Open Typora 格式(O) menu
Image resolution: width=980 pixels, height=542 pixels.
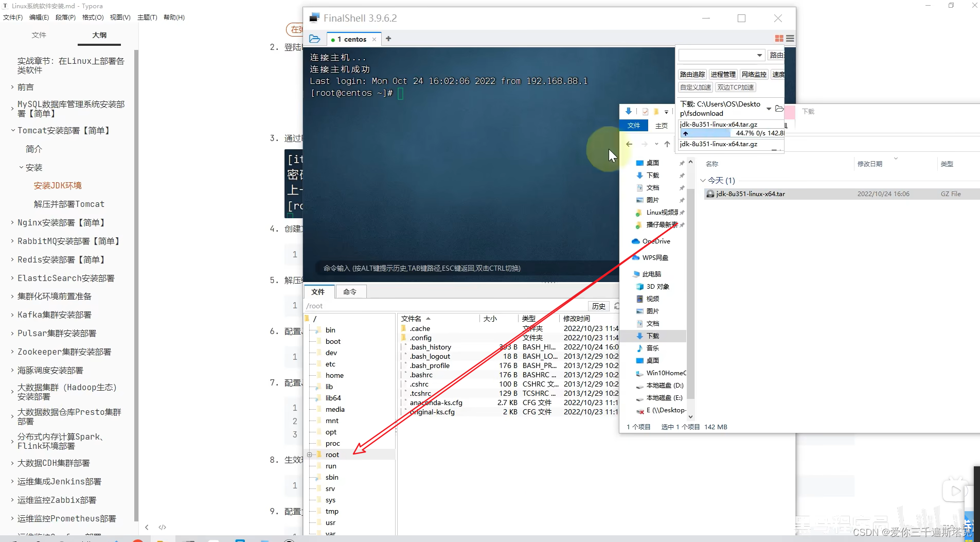[x=93, y=18]
